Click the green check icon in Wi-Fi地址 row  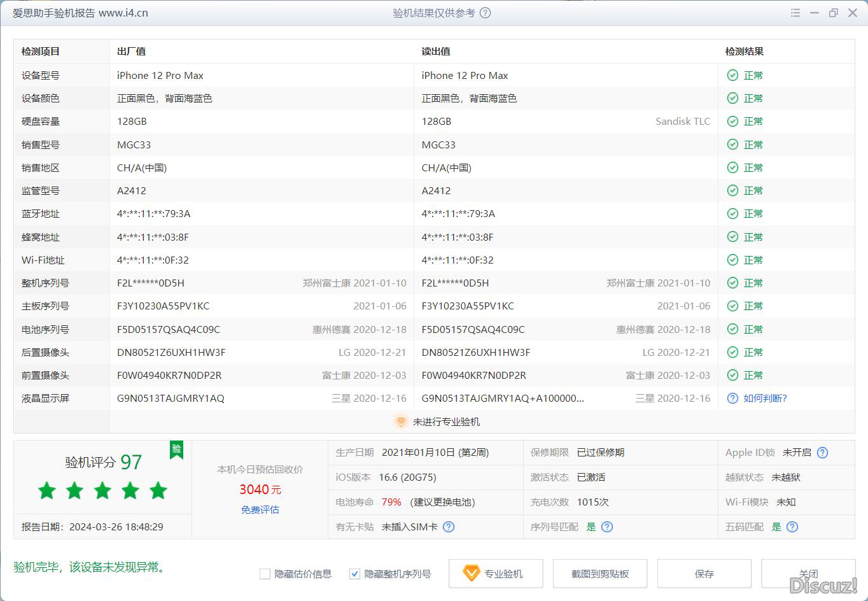[x=732, y=260]
